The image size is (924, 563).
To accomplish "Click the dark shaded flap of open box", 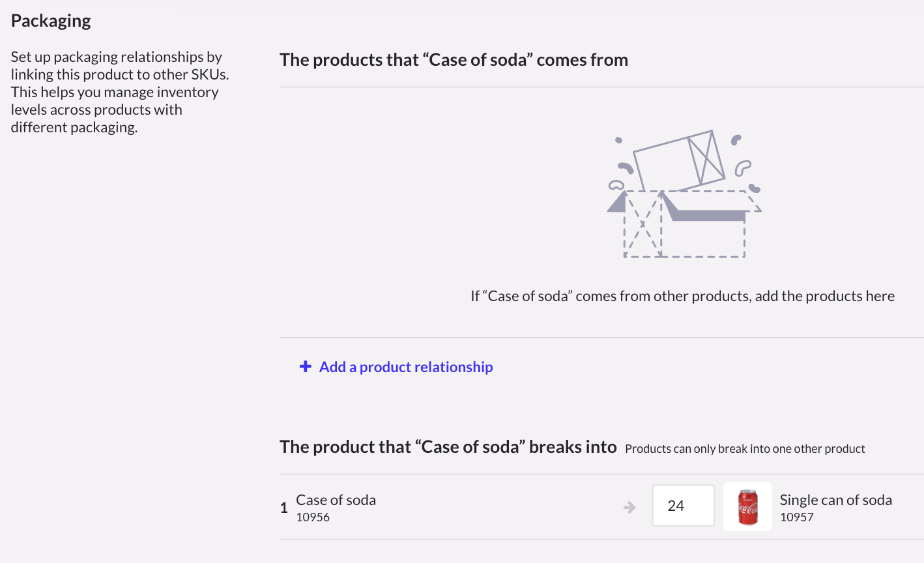I will [x=707, y=215].
